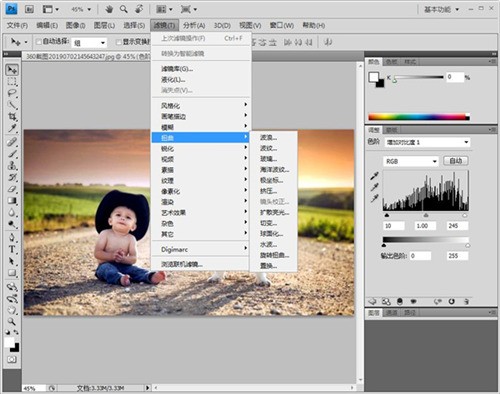
Task: Select the Crop tool
Action: coord(12,117)
